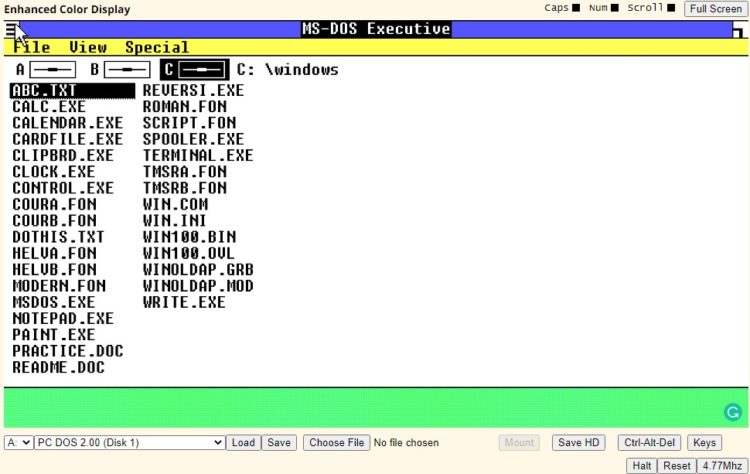This screenshot has width=750, height=474.
Task: Toggle the Num lock indicator
Action: point(615,8)
